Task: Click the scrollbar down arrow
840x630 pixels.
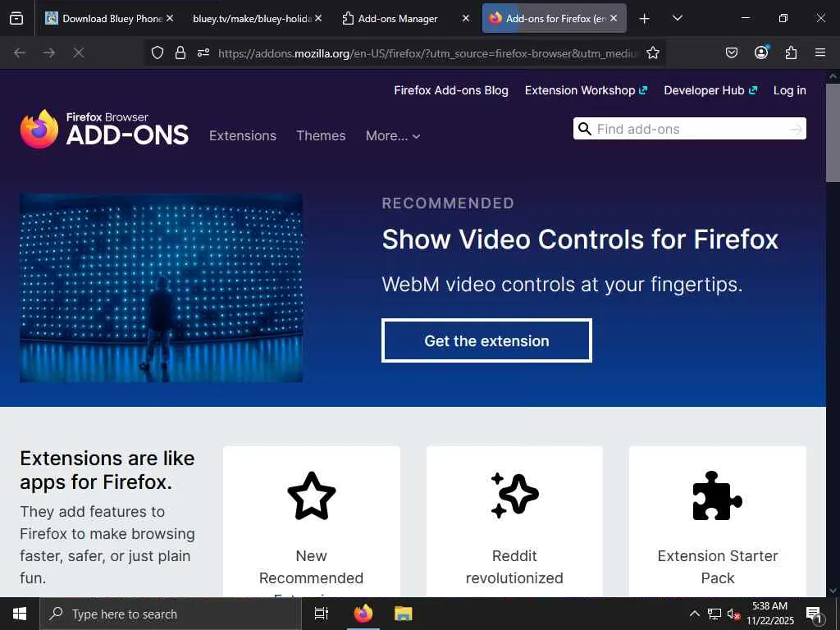Action: coord(833,590)
